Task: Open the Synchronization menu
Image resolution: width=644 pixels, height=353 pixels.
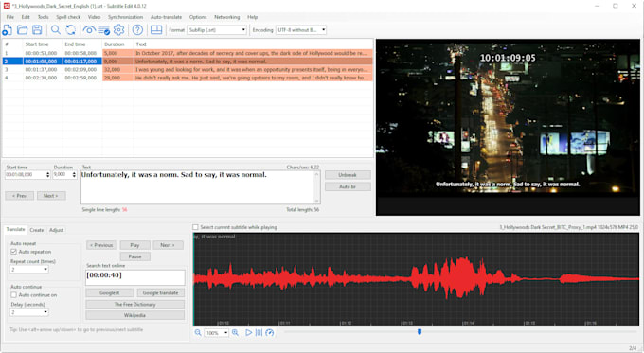Action: coord(125,17)
